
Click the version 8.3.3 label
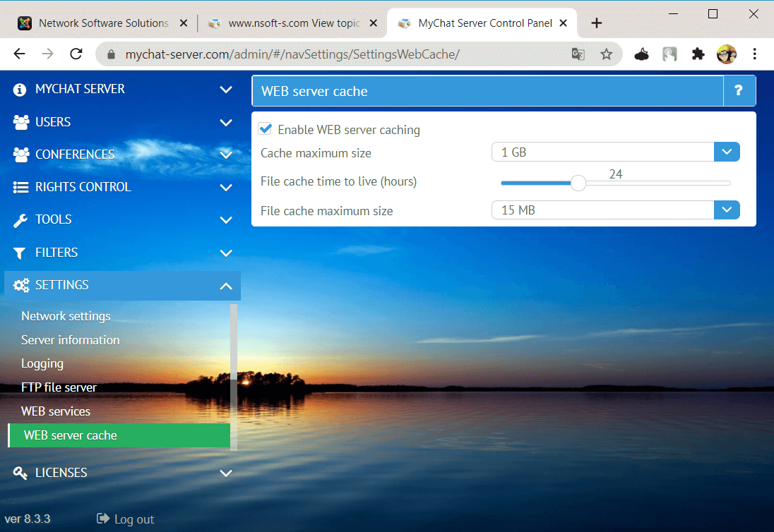coord(28,519)
